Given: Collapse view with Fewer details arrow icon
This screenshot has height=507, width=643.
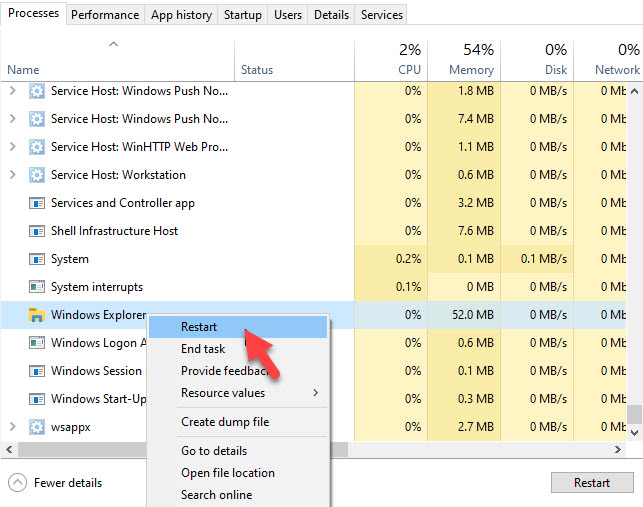Looking at the screenshot, I should click(x=17, y=483).
